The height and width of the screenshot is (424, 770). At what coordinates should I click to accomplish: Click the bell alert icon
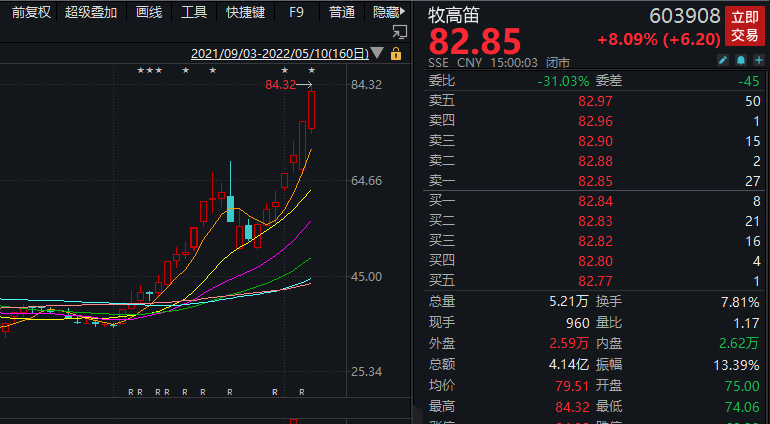pyautogui.click(x=741, y=60)
